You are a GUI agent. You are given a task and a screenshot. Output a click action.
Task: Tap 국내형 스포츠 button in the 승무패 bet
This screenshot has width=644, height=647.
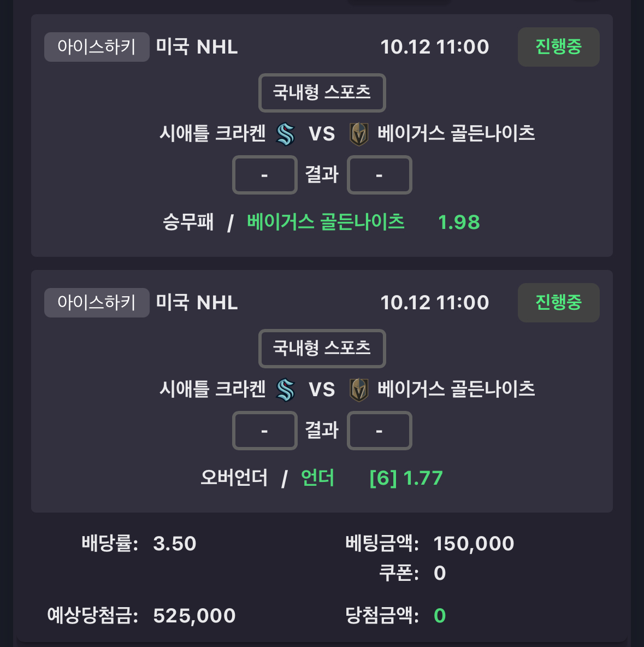pyautogui.click(x=322, y=92)
